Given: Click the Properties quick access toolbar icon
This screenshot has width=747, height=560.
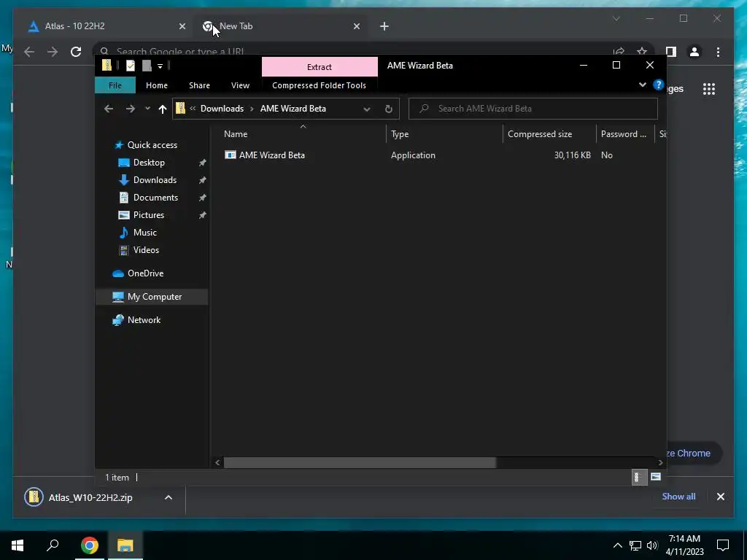Looking at the screenshot, I should [x=130, y=66].
